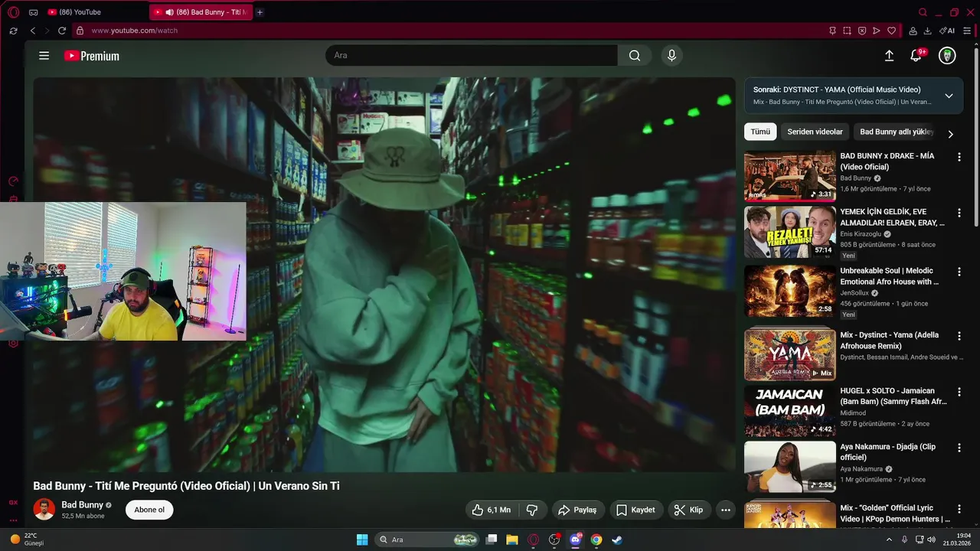
Task: Dislike the video with thumbs down
Action: (x=532, y=510)
